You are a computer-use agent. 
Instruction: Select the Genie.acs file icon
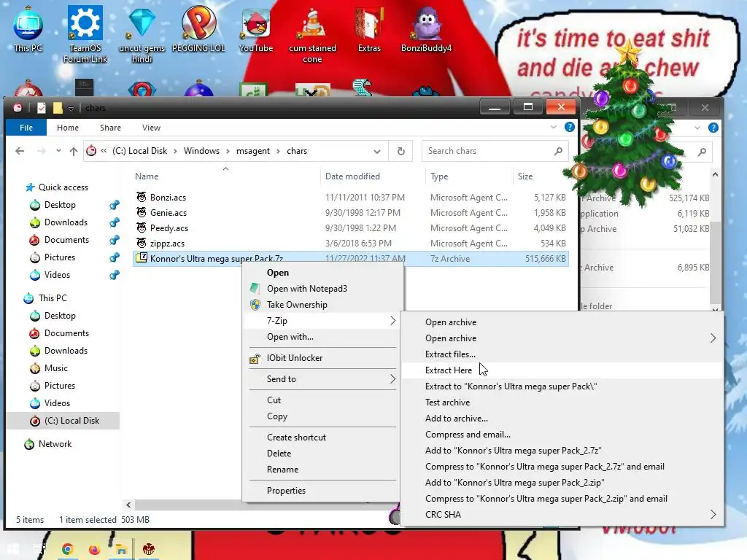pyautogui.click(x=141, y=212)
